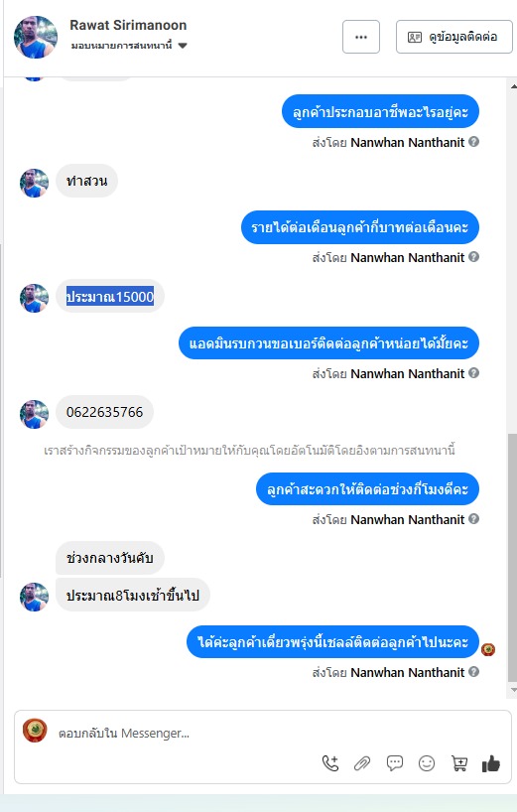The image size is (517, 812).
Task: Click the phone call icon in reply box
Action: pos(330,762)
